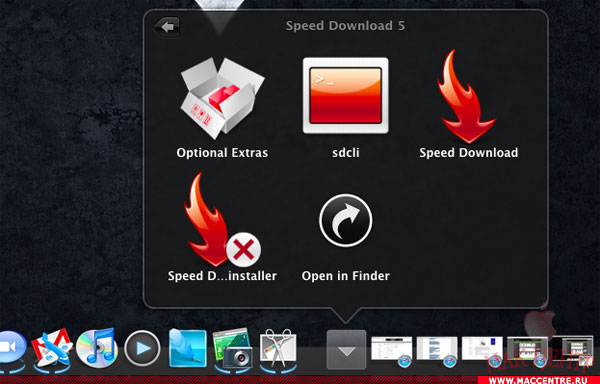The height and width of the screenshot is (384, 600).
Task: Open the scissors clipping app in dock
Action: [x=278, y=349]
